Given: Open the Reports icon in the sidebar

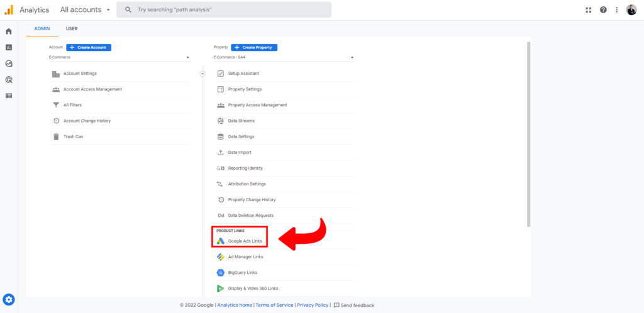Looking at the screenshot, I should (x=9, y=47).
